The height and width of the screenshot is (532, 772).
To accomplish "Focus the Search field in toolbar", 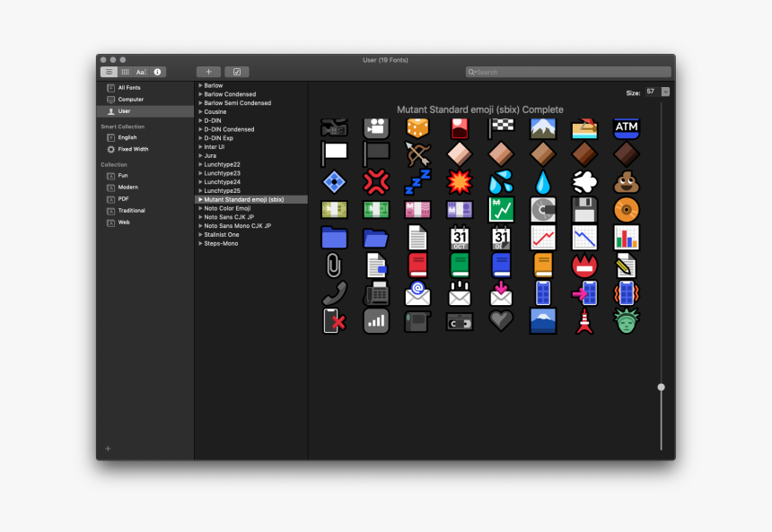I will tap(568, 72).
